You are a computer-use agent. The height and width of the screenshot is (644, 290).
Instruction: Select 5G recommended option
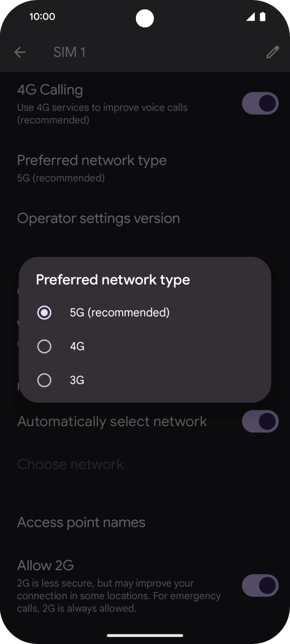45,312
